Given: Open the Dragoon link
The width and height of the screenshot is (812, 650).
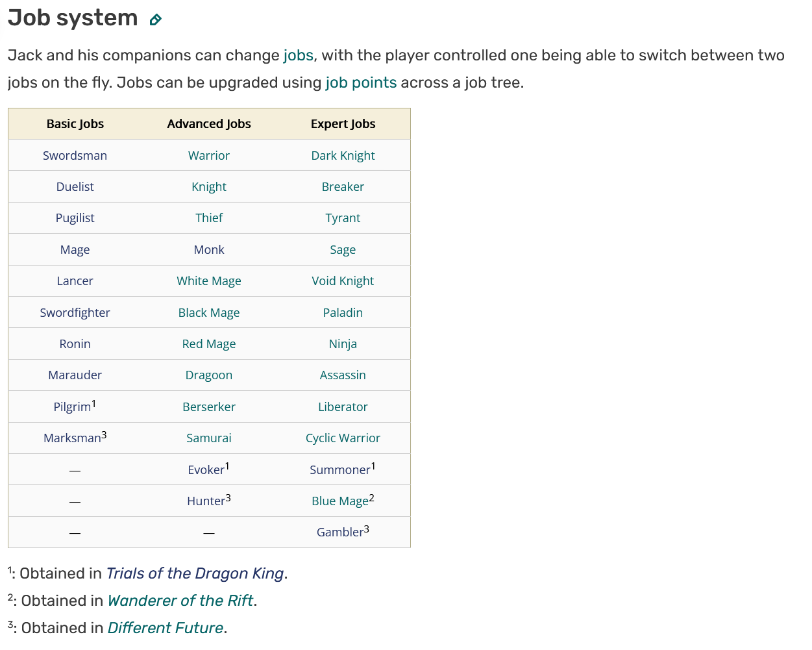Looking at the screenshot, I should (x=209, y=375).
